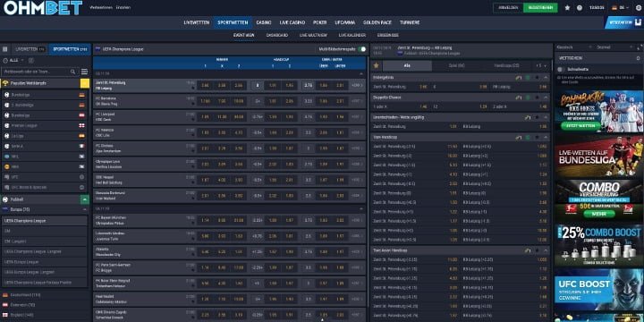This screenshot has height=322, width=644.
Task: Click the football icon of Fußball section
Action: pyautogui.click(x=5, y=199)
